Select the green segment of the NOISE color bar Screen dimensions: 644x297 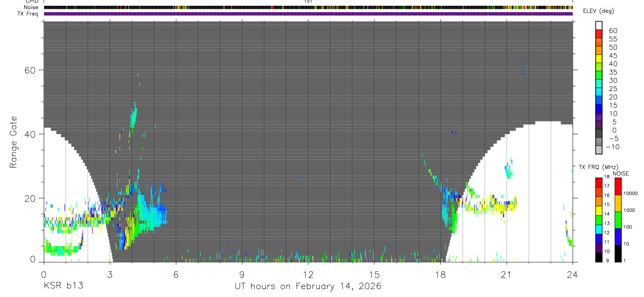coord(618,219)
